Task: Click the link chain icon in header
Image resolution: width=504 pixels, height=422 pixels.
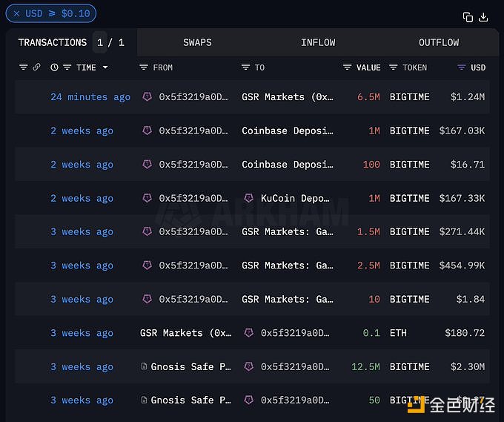Action: tap(36, 67)
